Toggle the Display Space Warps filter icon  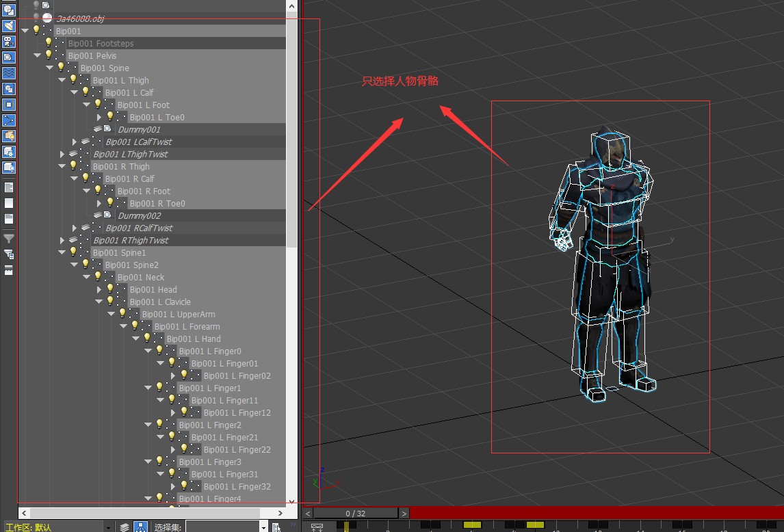coord(8,72)
